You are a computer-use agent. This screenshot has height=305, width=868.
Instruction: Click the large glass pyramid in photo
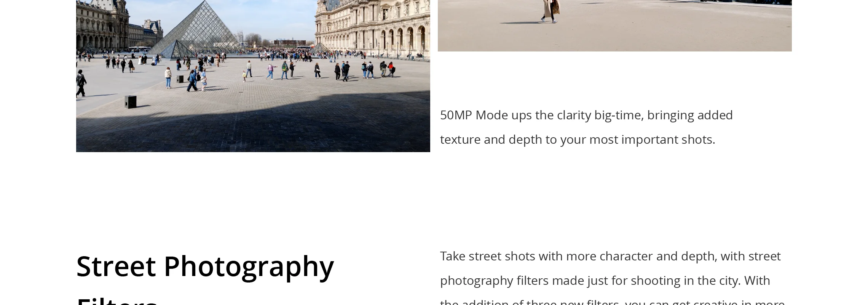coord(199,27)
